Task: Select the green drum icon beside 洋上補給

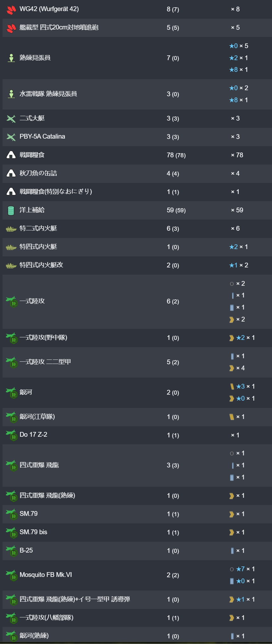Action: point(11,210)
